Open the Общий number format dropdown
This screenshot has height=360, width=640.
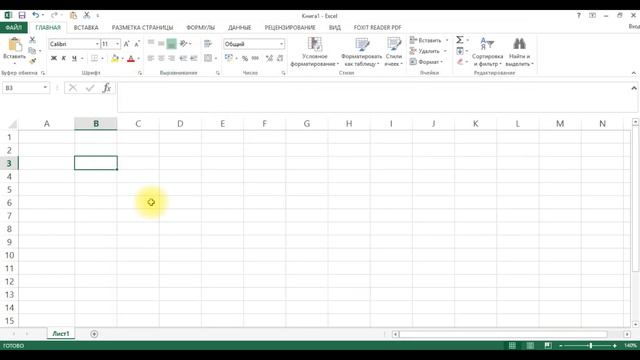(x=281, y=44)
